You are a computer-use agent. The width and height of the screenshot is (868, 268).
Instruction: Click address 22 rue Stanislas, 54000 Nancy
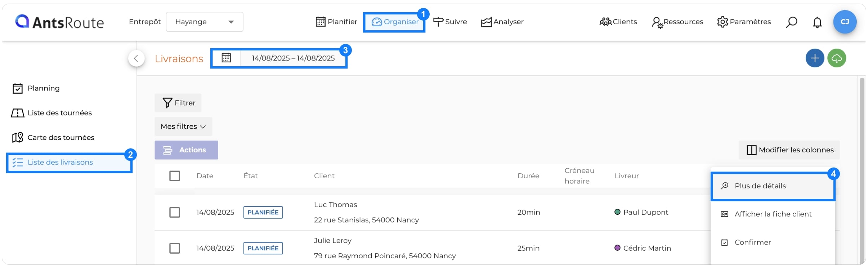[x=366, y=220]
